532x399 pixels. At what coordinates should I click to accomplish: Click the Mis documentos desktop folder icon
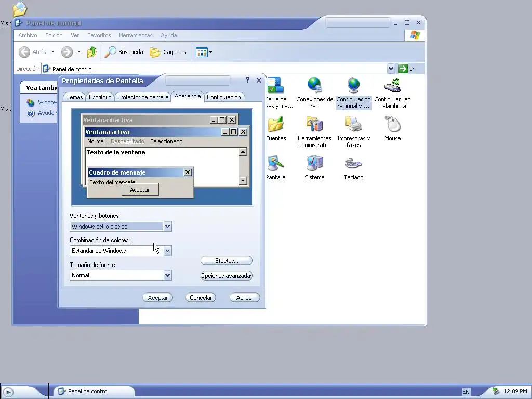(20, 8)
